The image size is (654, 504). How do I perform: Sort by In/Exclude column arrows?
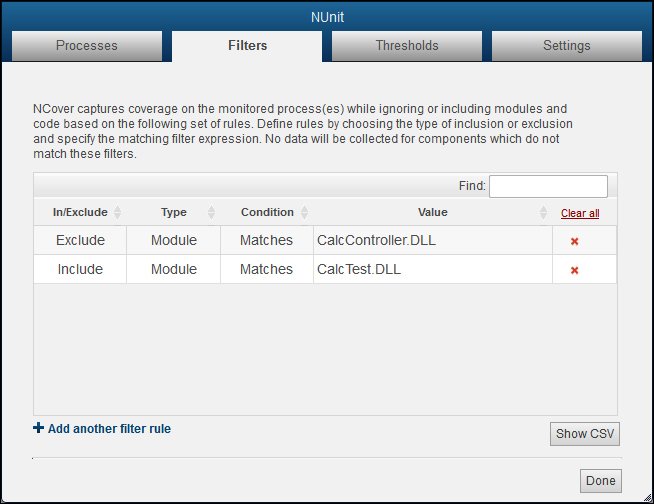pos(118,213)
